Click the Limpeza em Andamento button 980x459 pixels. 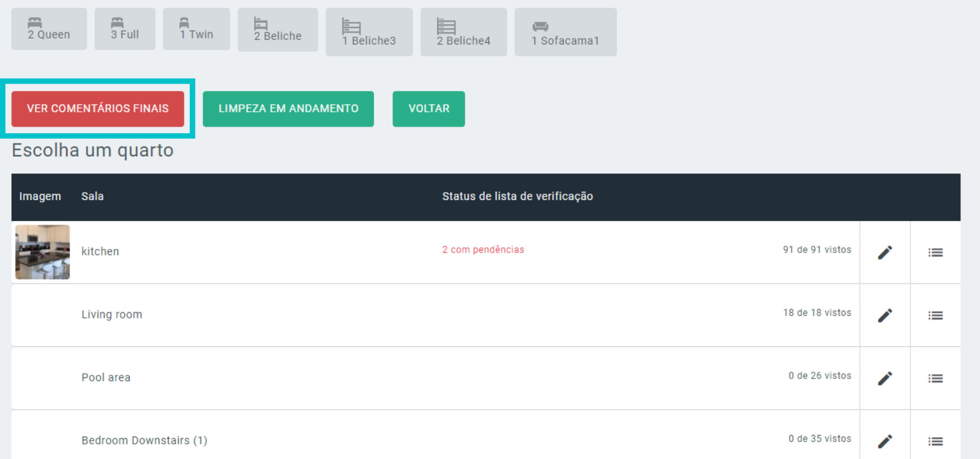[x=288, y=109]
